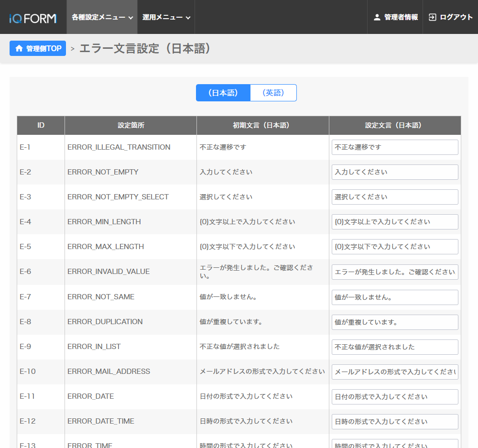
Task: Open the 管理者情報 link
Action: pyautogui.click(x=401, y=17)
